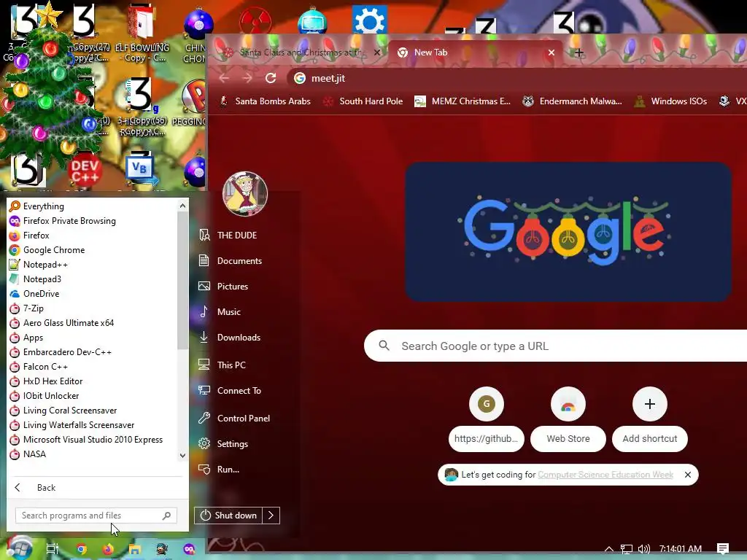
Task: Open the Web Store shortcut
Action: tap(568, 419)
